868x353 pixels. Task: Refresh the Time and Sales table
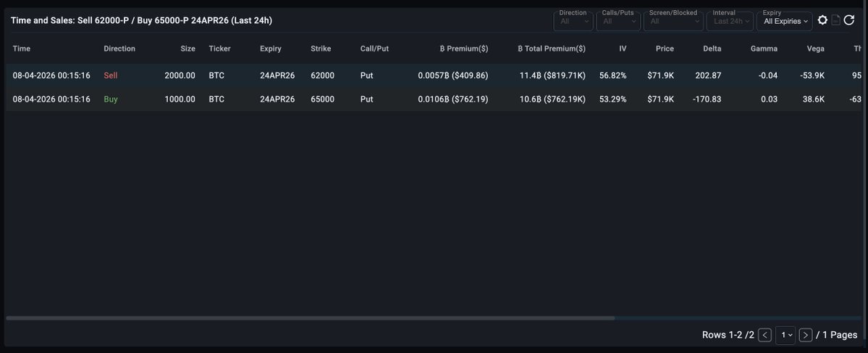pyautogui.click(x=849, y=20)
